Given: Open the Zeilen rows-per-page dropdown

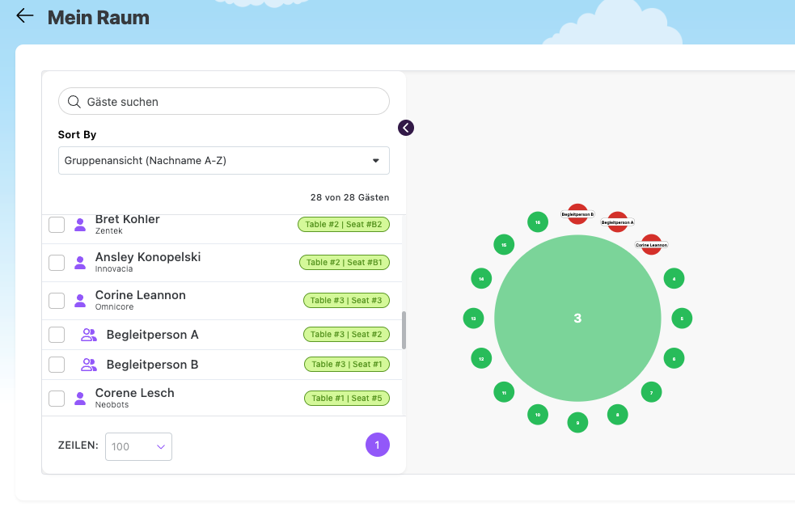Looking at the screenshot, I should [x=138, y=446].
